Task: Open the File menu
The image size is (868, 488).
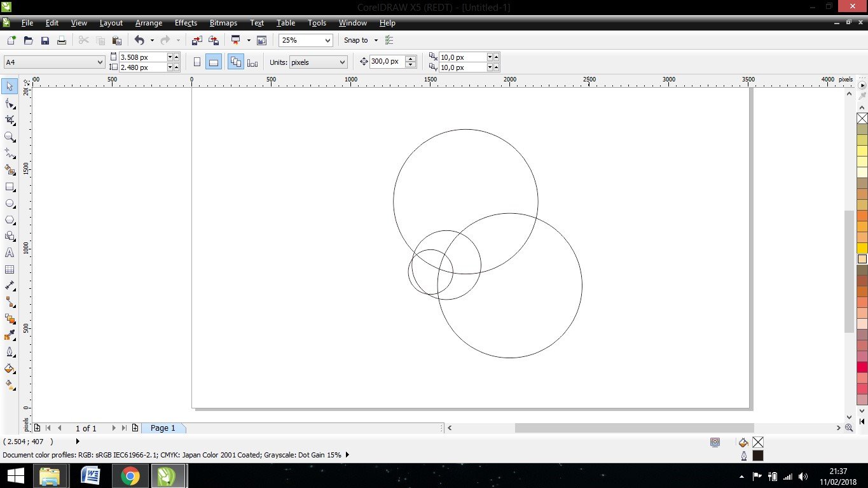Action: 27,23
